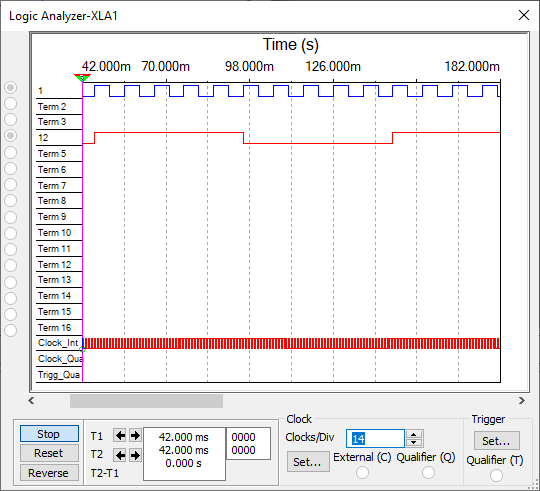Image resolution: width=540 pixels, height=491 pixels.
Task: Move cursor T2 left with arrow
Action: tap(120, 456)
